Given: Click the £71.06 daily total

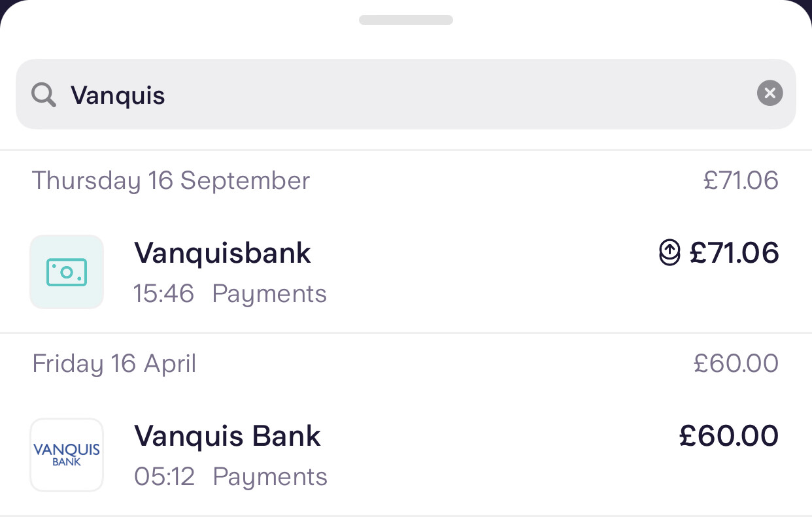Looking at the screenshot, I should click(741, 180).
